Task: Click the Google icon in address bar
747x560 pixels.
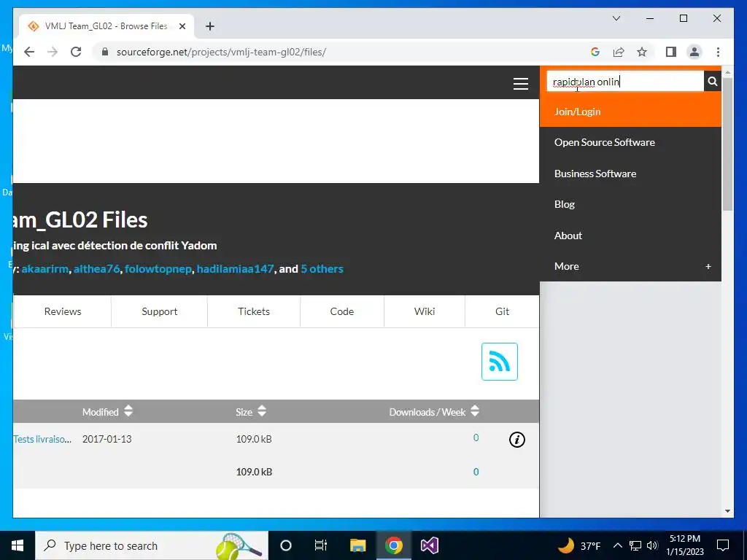Action: click(x=595, y=52)
